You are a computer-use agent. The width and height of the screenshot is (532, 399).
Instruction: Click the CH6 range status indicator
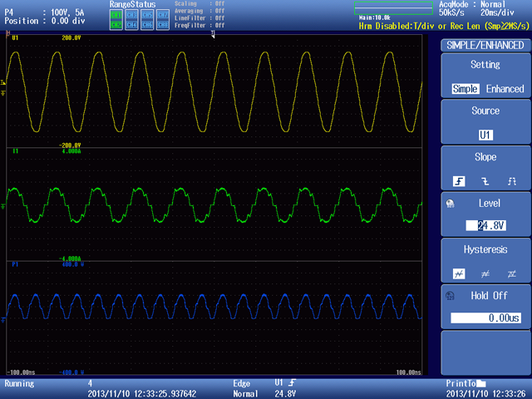tap(147, 25)
